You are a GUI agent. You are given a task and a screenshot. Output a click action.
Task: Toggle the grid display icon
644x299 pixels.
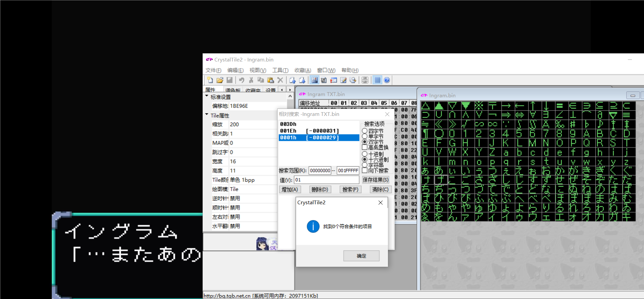click(378, 80)
